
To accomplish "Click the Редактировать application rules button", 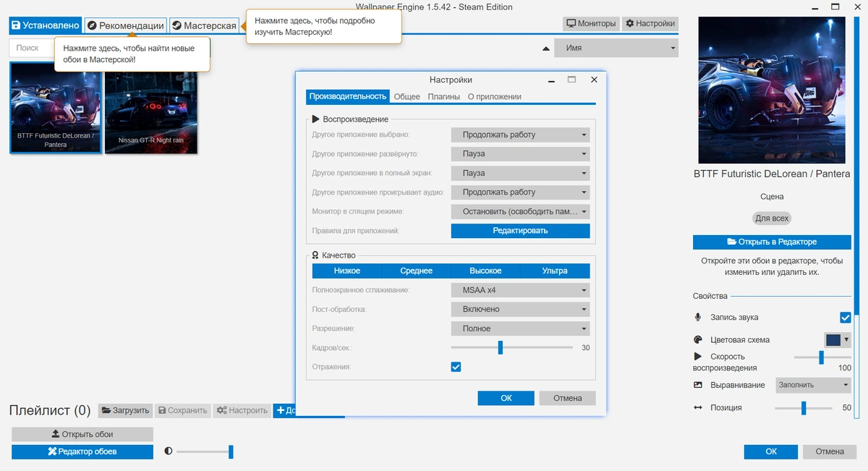I will pyautogui.click(x=521, y=231).
